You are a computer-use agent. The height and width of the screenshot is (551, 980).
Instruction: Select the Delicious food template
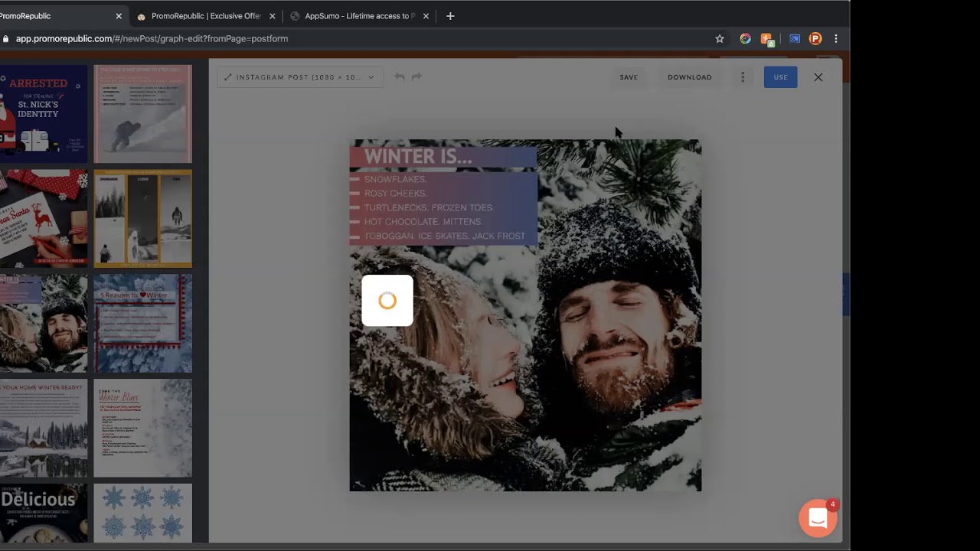44,513
